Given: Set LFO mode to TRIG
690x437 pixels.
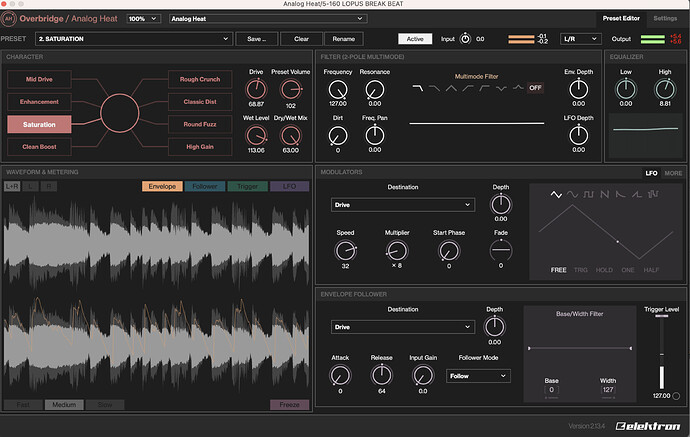Looking at the screenshot, I should click(x=580, y=270).
